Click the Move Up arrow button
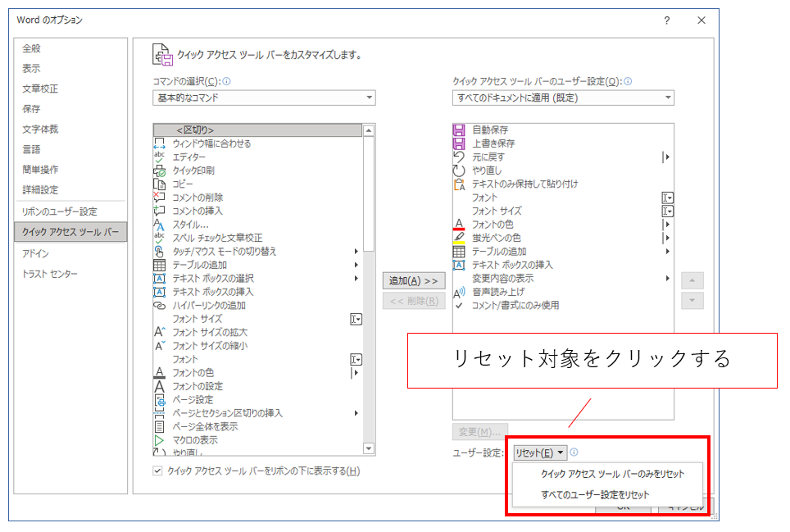Viewport: 790px width, 532px height. 693,280
